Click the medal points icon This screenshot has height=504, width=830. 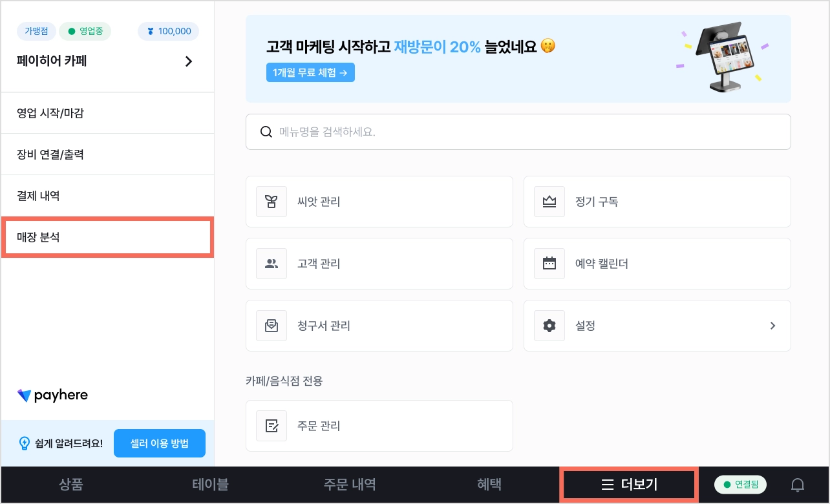[x=151, y=31]
